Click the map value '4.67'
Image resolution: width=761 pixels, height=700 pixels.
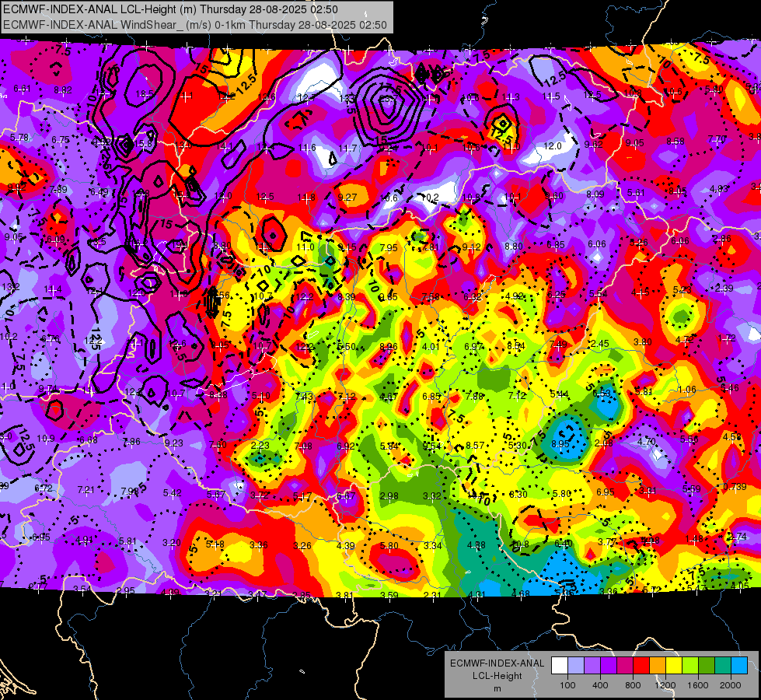tap(389, 397)
